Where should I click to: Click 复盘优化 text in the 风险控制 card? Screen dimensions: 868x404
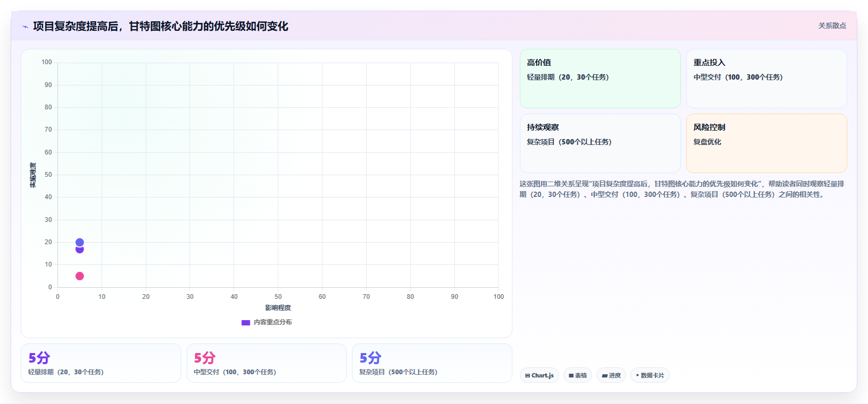point(707,142)
